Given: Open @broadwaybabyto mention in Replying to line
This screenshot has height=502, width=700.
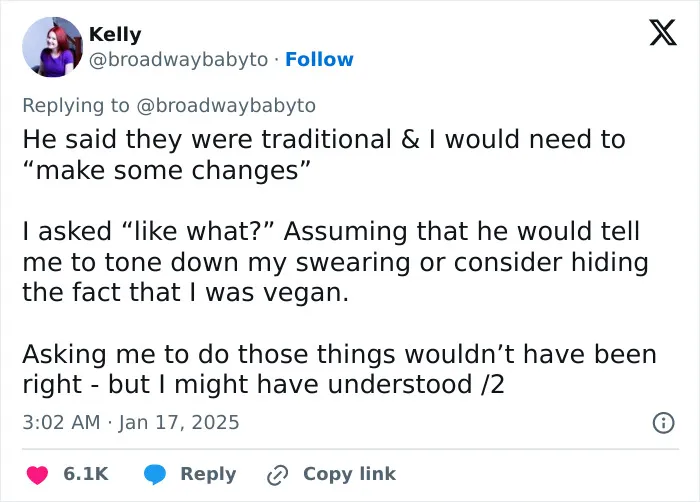Looking at the screenshot, I should 226,106.
